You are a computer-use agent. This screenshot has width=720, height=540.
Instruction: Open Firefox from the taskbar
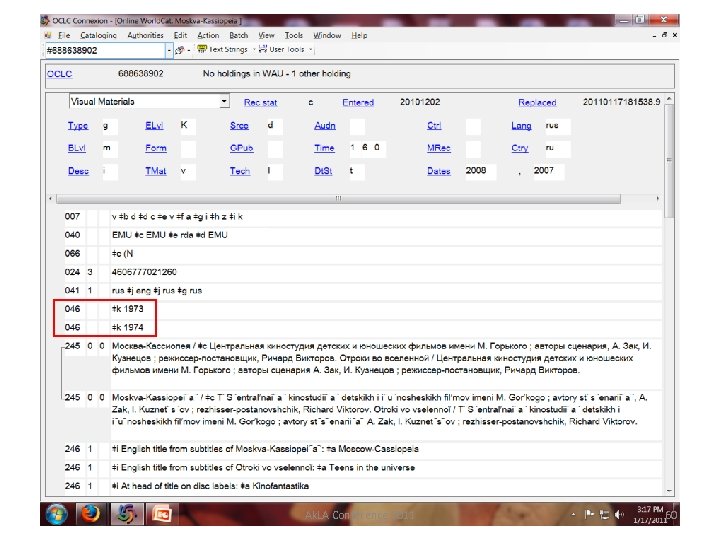click(90, 514)
